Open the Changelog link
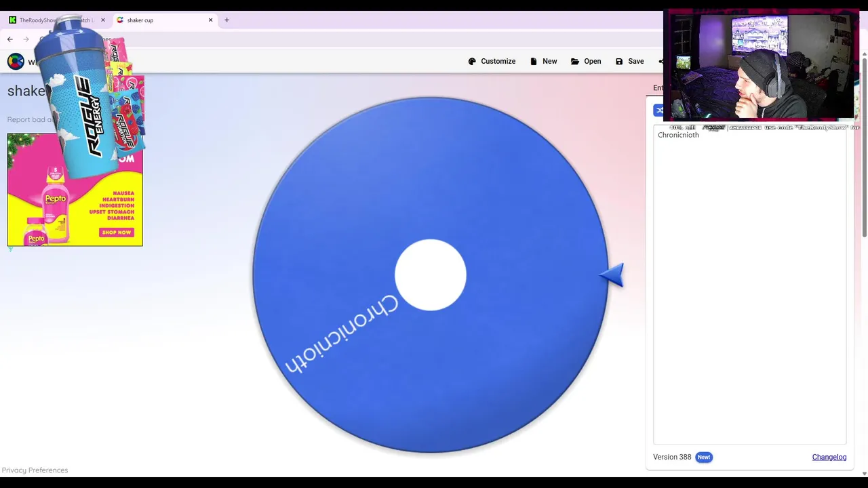Screen dimensions: 868x488 (829, 457)
